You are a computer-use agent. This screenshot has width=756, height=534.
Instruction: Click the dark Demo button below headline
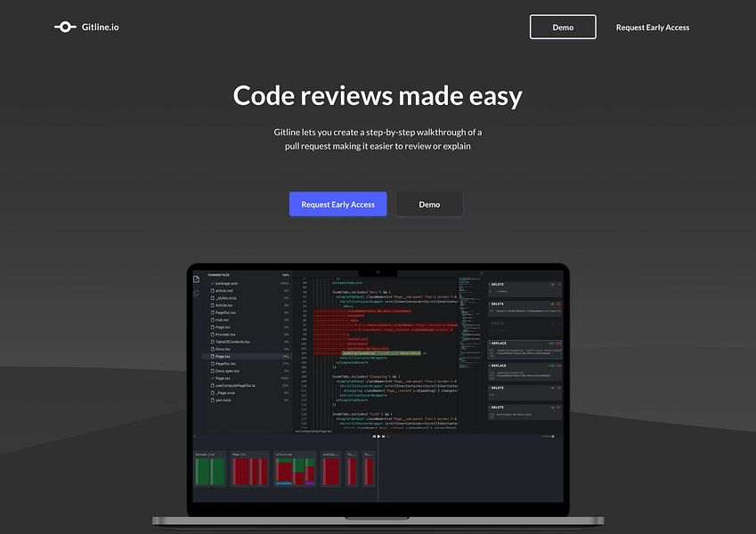point(429,204)
